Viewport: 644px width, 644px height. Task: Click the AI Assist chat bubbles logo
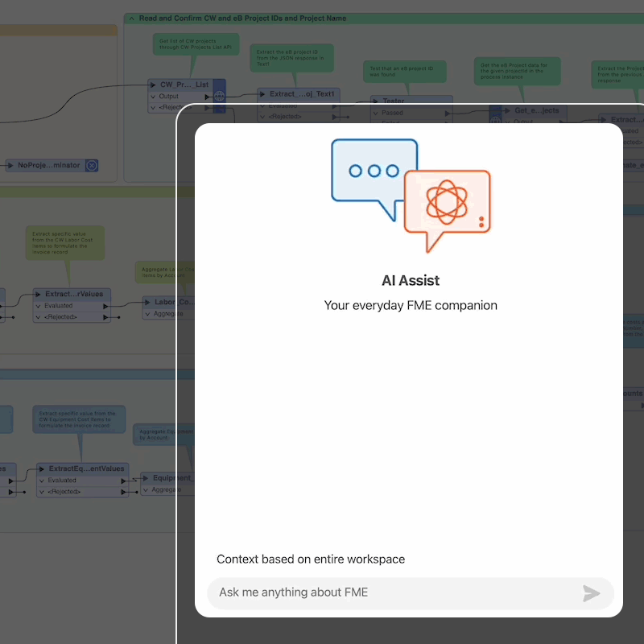click(x=411, y=196)
